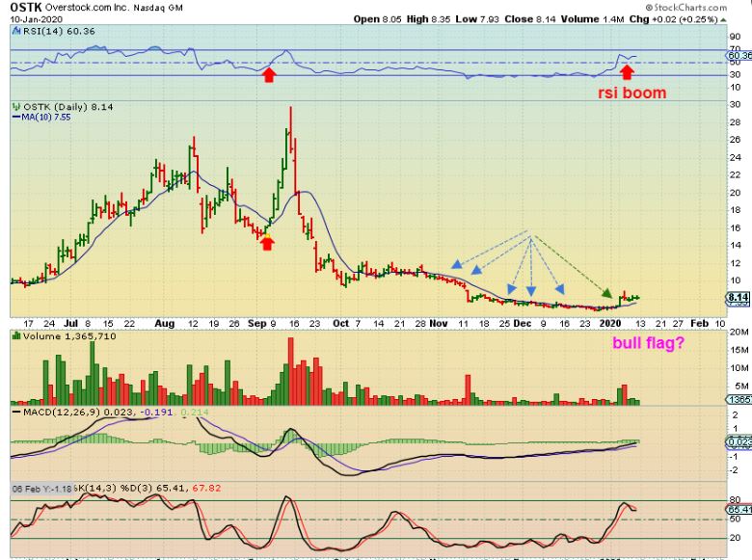
Task: Click the candlestick icon beside OSTK (Daily)
Action: point(16,106)
